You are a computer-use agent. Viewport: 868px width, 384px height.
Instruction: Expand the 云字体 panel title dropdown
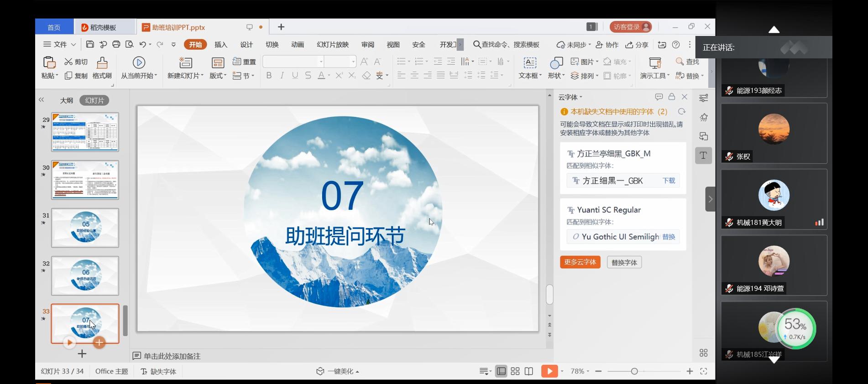click(x=570, y=97)
